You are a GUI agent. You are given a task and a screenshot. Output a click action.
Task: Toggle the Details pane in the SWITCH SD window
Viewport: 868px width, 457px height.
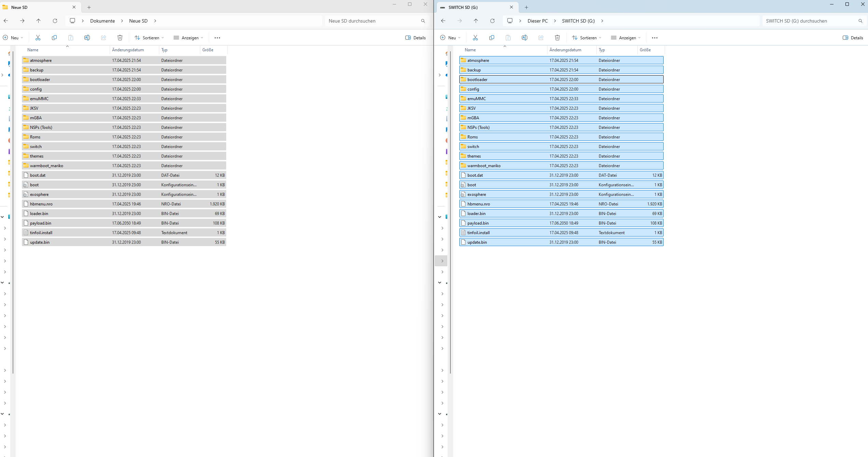tap(853, 38)
